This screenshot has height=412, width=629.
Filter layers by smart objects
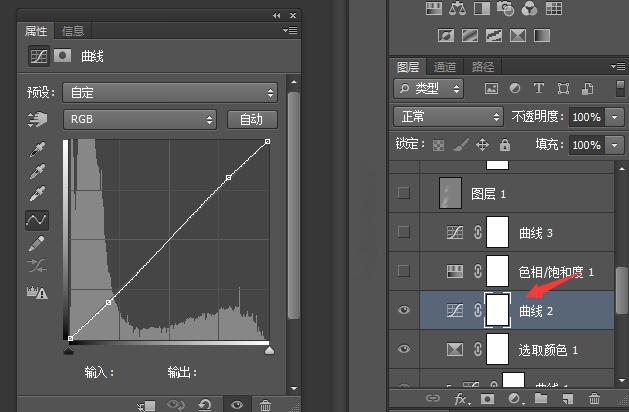[x=587, y=88]
